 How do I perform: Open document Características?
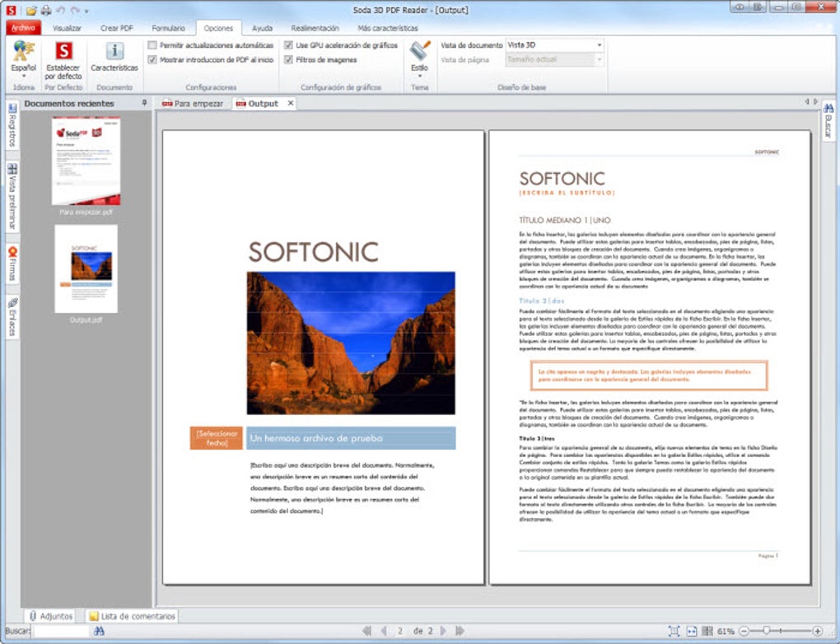click(x=114, y=57)
